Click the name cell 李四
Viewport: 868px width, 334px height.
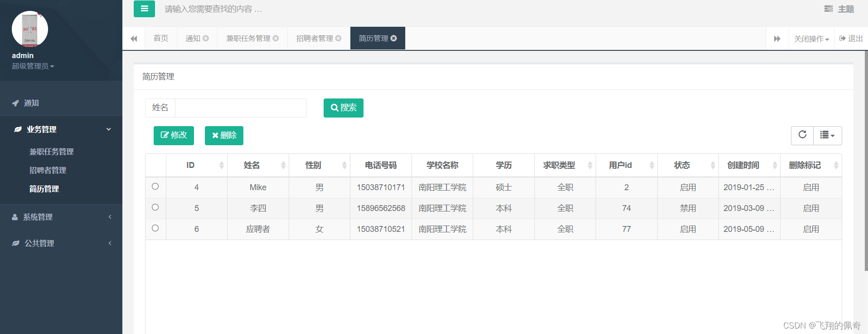[x=258, y=208]
